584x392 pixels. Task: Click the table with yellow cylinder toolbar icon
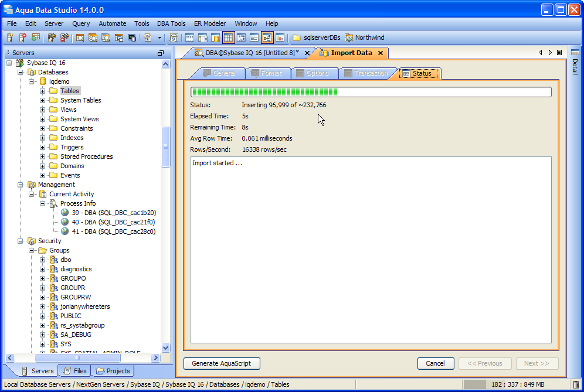coord(215,38)
